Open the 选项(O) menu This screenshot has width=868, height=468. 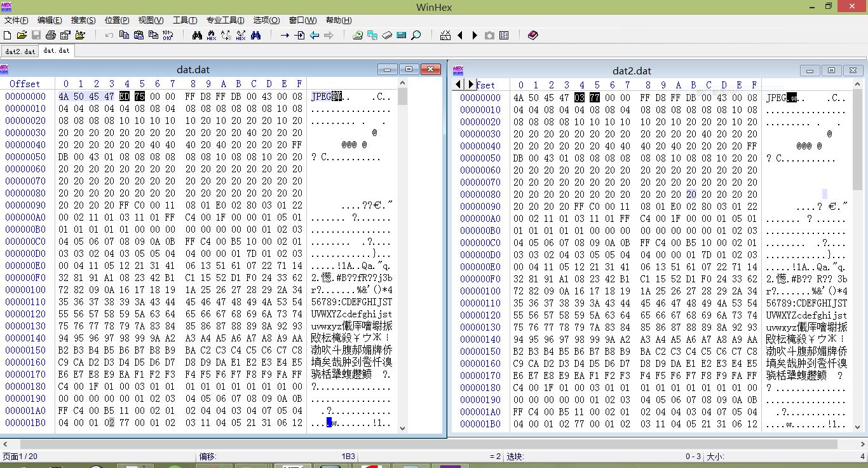click(266, 20)
